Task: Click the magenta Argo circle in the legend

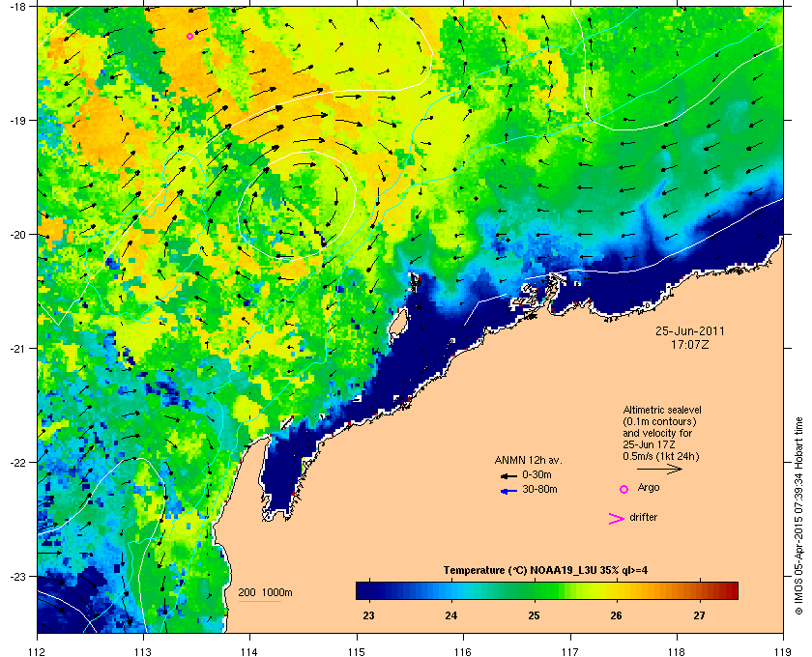Action: 624,489
